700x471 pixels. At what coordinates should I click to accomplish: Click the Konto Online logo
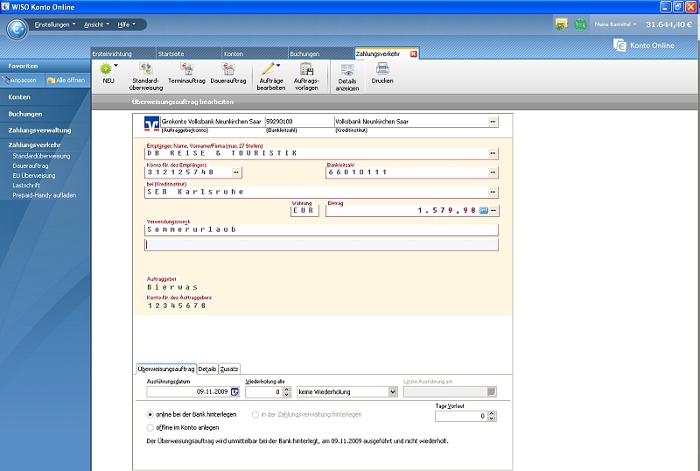(x=644, y=45)
